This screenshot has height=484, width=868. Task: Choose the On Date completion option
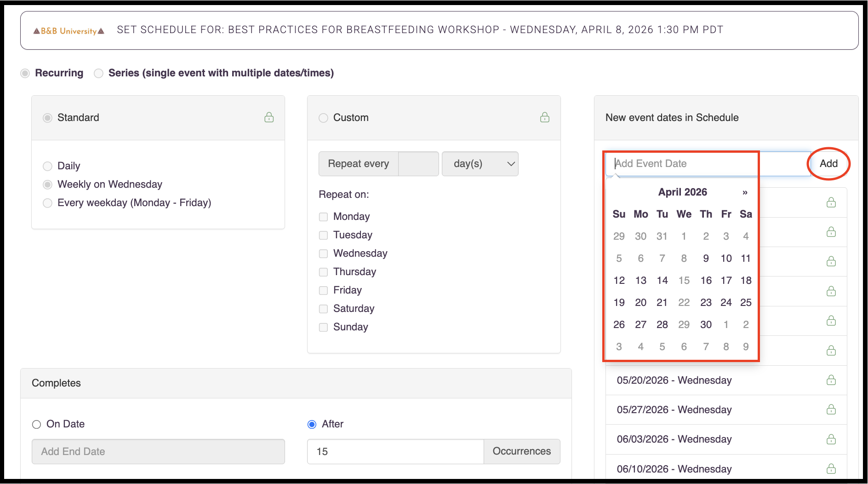[37, 424]
